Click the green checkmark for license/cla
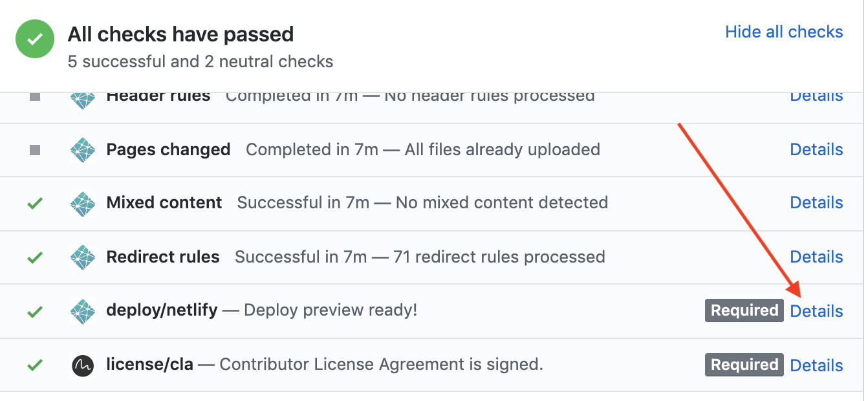Image resolution: width=868 pixels, height=401 pixels. [x=35, y=365]
